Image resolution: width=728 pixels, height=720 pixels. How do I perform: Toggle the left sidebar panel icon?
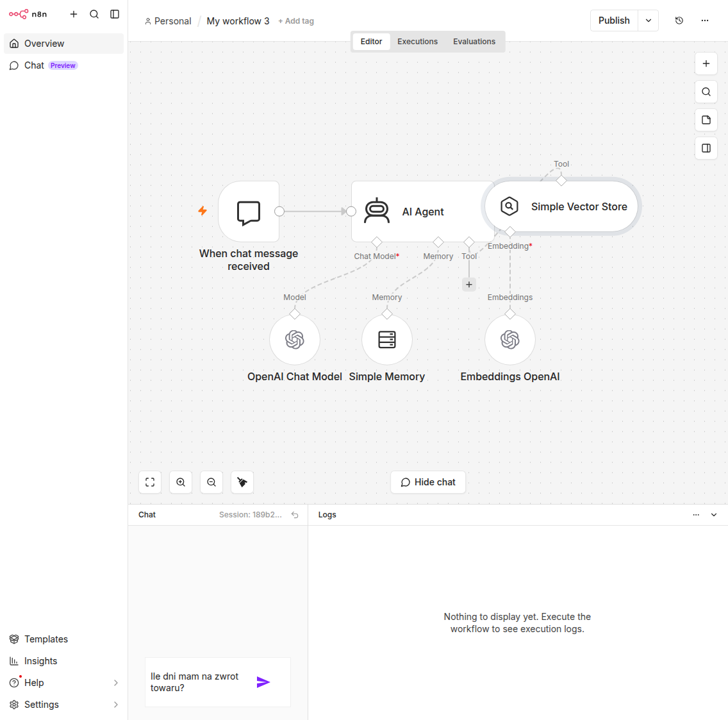[x=115, y=14]
